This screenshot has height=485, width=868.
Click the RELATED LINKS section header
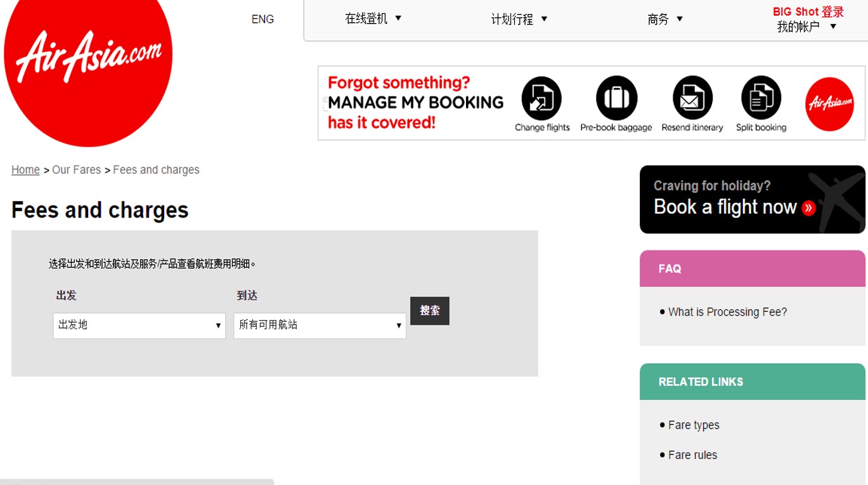[753, 382]
